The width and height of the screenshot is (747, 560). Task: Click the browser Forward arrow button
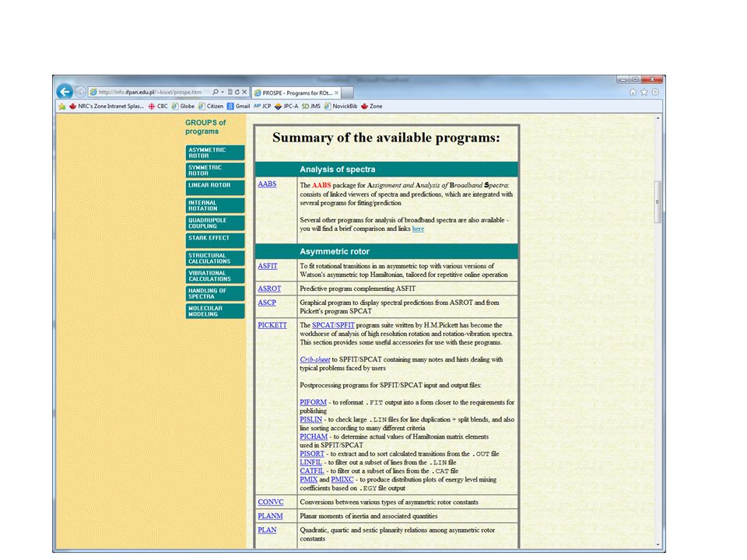click(80, 92)
